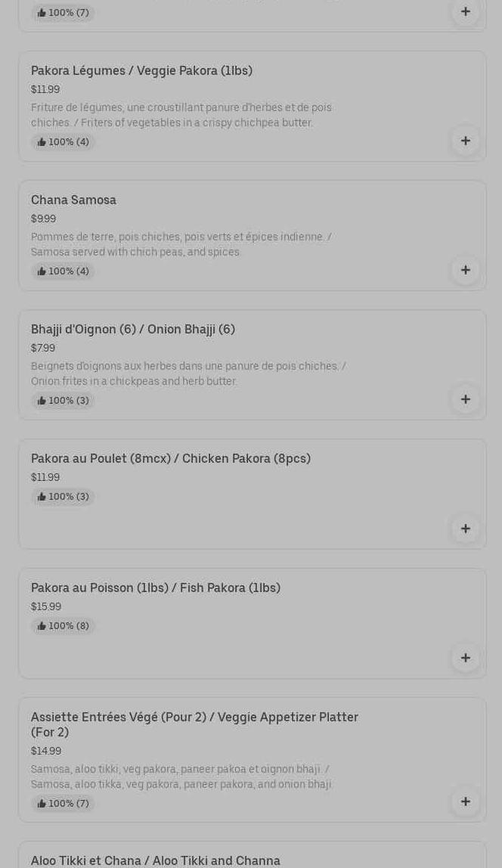Screen dimensions: 502x868
Task: Click plus button for Chana Samosa
Action: [x=465, y=270]
